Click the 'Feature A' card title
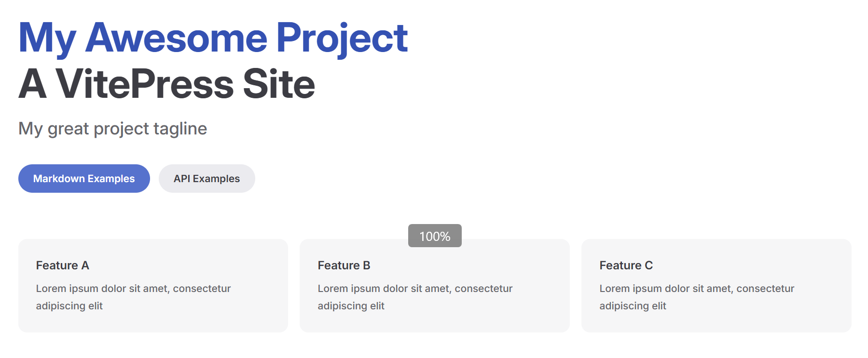Screen dimensions: 868x358 tap(63, 265)
